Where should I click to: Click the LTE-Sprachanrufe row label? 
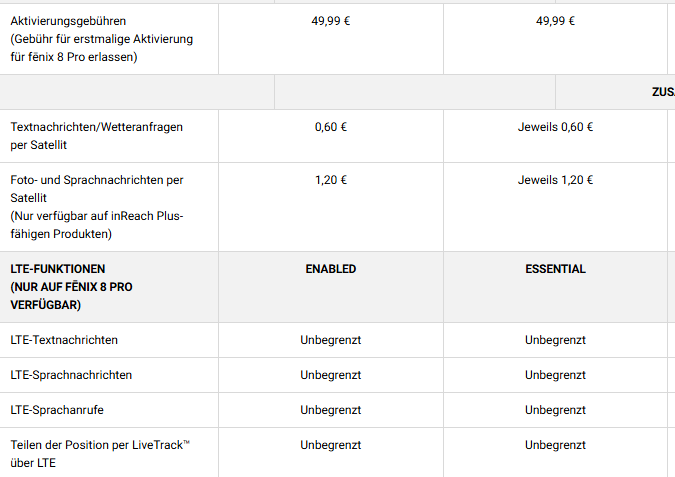click(x=57, y=410)
